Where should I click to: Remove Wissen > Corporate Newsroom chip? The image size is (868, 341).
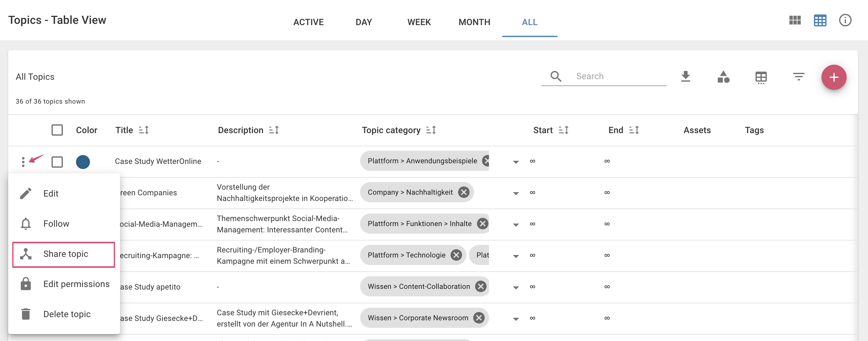479,318
